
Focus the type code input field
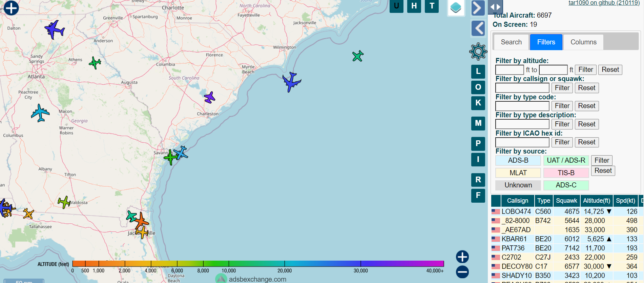click(x=522, y=106)
